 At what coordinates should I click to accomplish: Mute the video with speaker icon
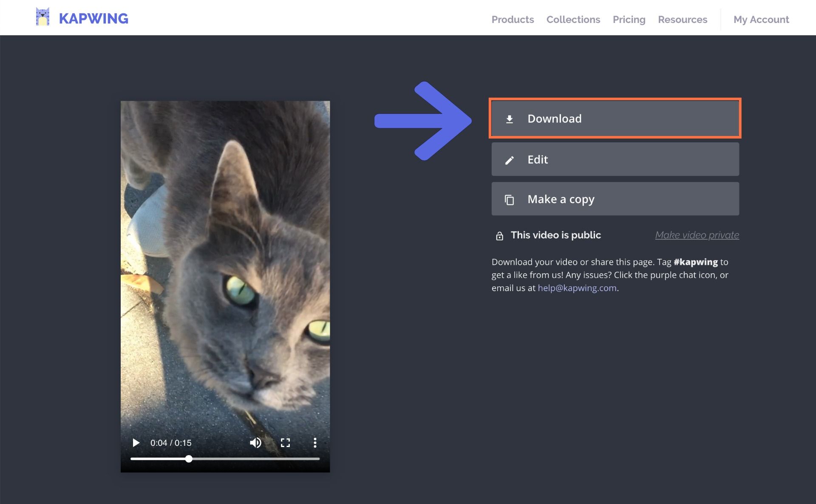click(x=255, y=443)
